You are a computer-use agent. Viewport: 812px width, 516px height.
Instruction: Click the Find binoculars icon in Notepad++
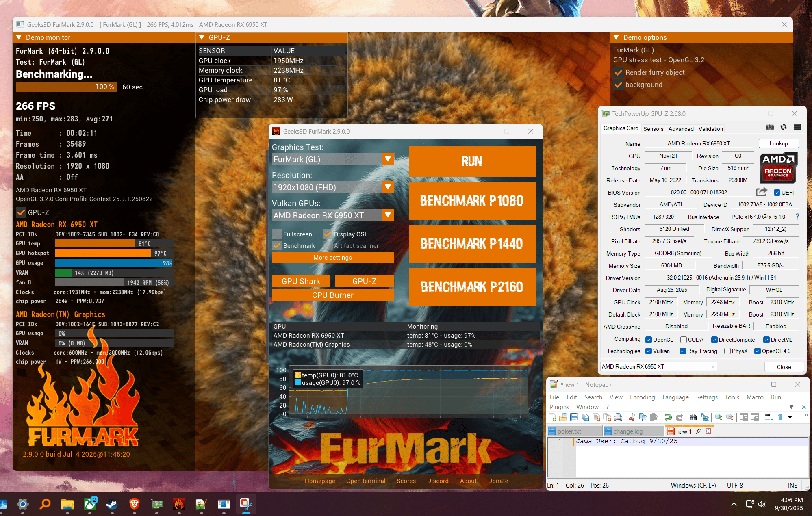[693, 417]
